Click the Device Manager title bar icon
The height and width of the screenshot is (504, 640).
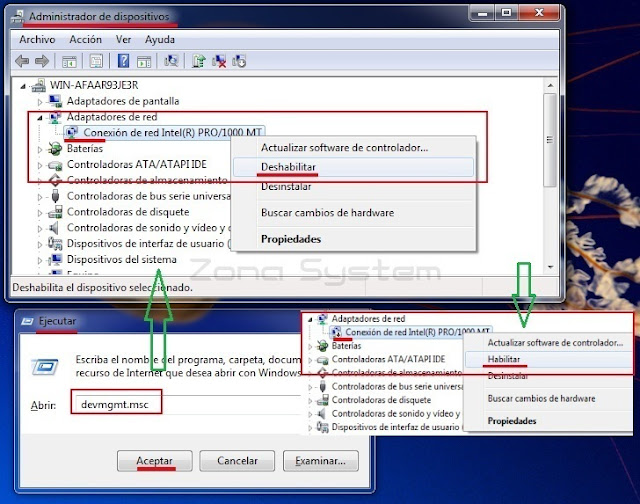18,17
